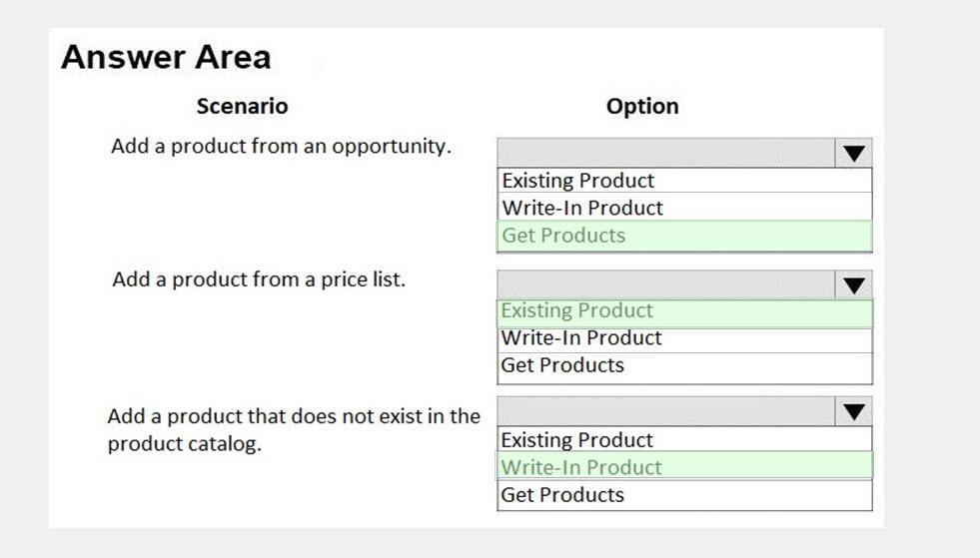Select Get Products for the price list scenario

pyautogui.click(x=684, y=367)
